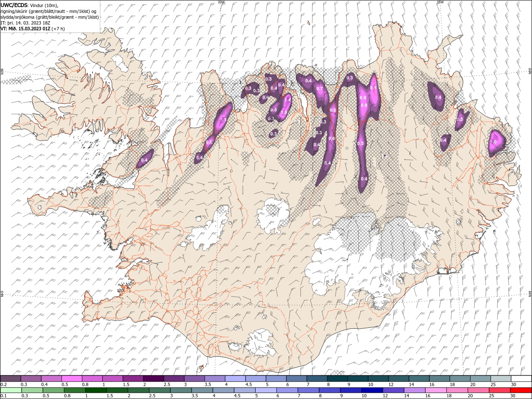The image size is (532, 399).
Task: Click the 0.7 snowfall value on the map
Action: pyautogui.click(x=320, y=89)
